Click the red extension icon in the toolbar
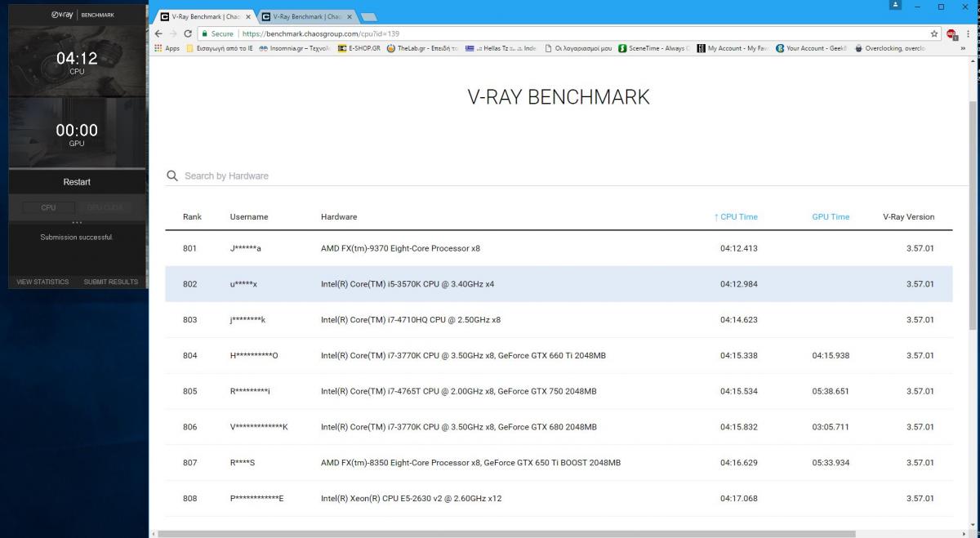This screenshot has width=980, height=538. [951, 33]
